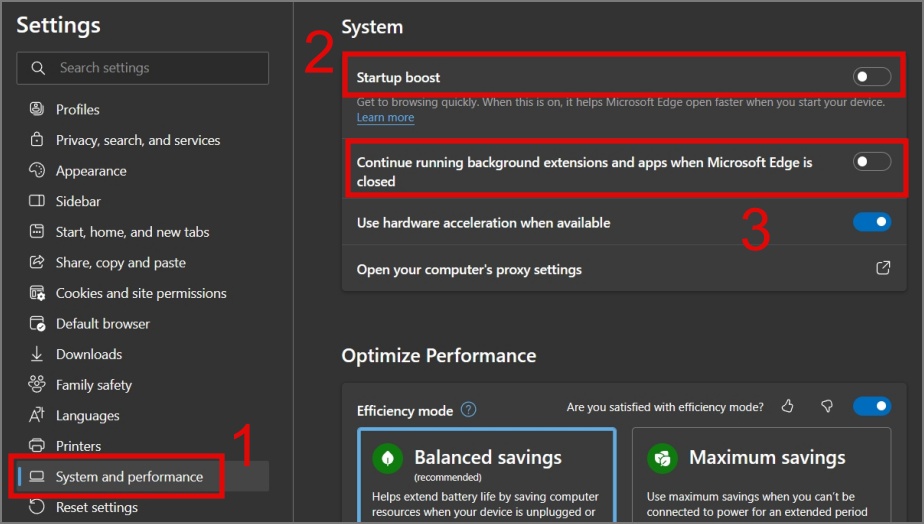Follow the Learn more link

click(385, 117)
